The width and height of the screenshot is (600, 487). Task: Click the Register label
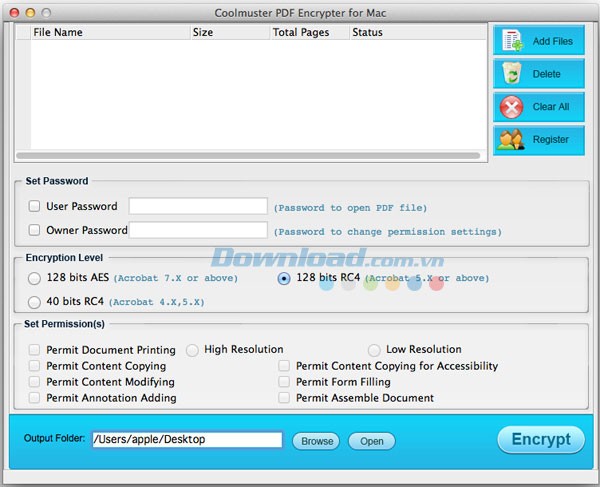coord(551,139)
